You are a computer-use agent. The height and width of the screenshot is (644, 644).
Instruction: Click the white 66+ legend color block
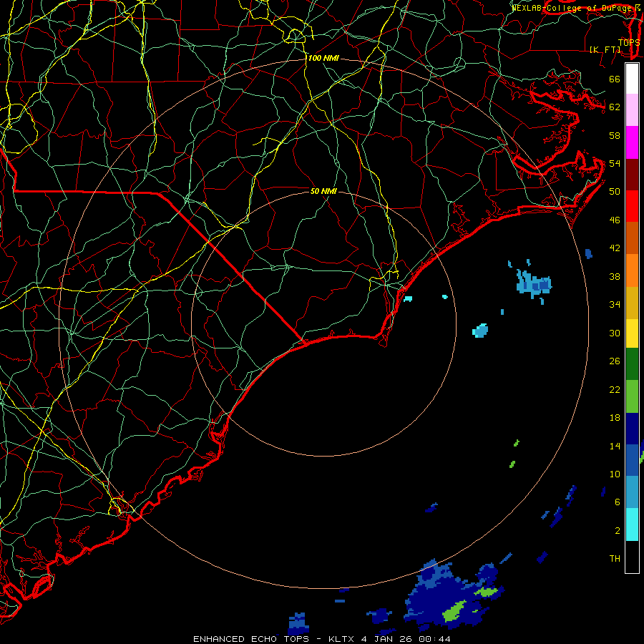tap(632, 79)
